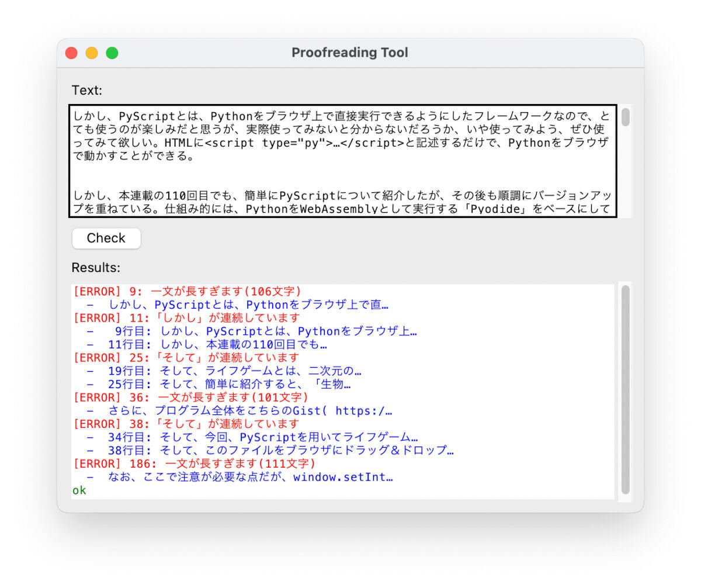Click the text "で動かすことができる。" in the Text box

[x=133, y=157]
